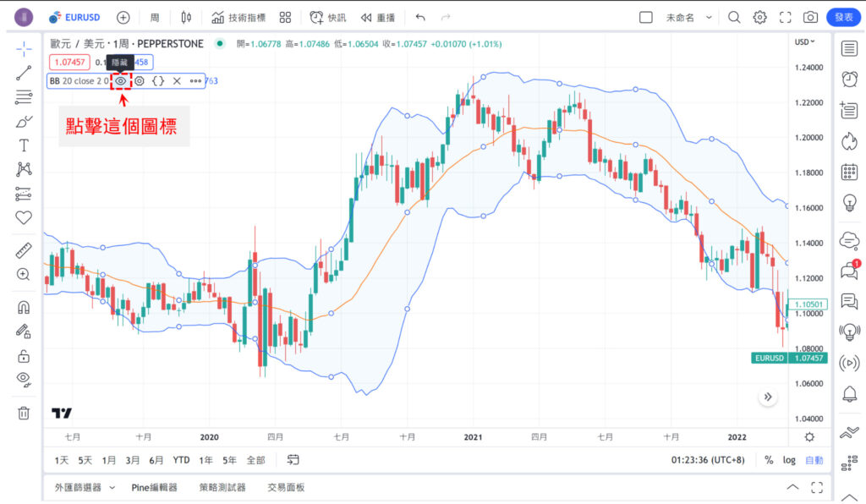The image size is (866, 504).
Task: Open the 未命名 layout name dropdown
Action: [x=689, y=17]
